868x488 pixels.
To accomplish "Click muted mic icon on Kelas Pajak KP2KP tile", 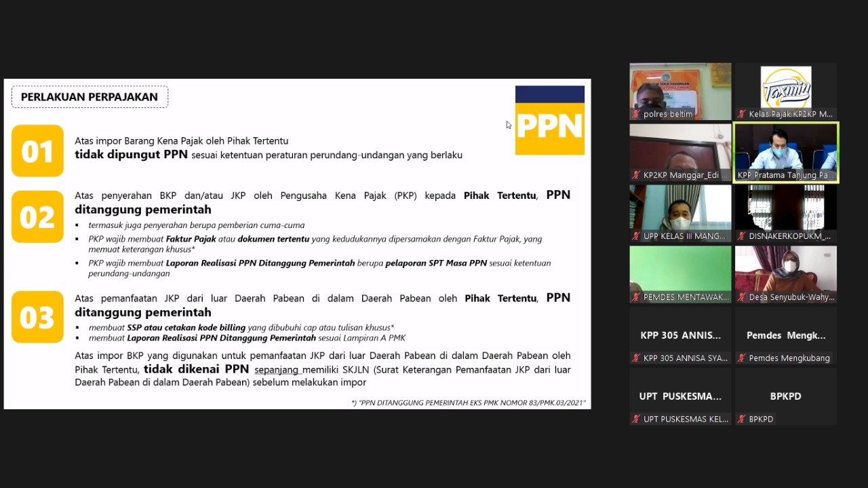I will pyautogui.click(x=742, y=114).
